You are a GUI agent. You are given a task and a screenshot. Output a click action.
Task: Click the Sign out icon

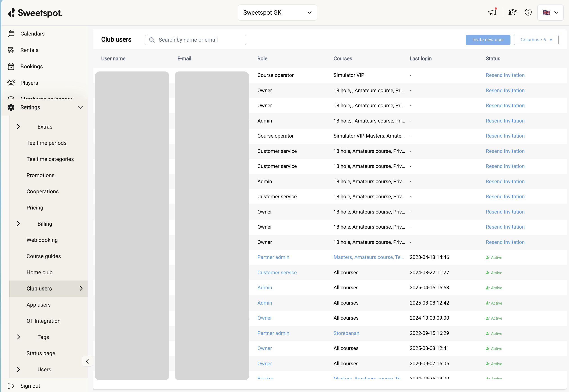click(11, 386)
